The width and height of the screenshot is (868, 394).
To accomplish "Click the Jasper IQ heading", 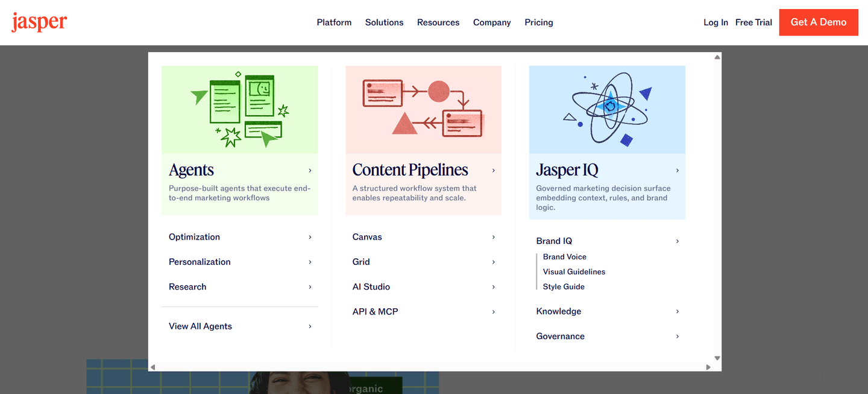I will (567, 170).
